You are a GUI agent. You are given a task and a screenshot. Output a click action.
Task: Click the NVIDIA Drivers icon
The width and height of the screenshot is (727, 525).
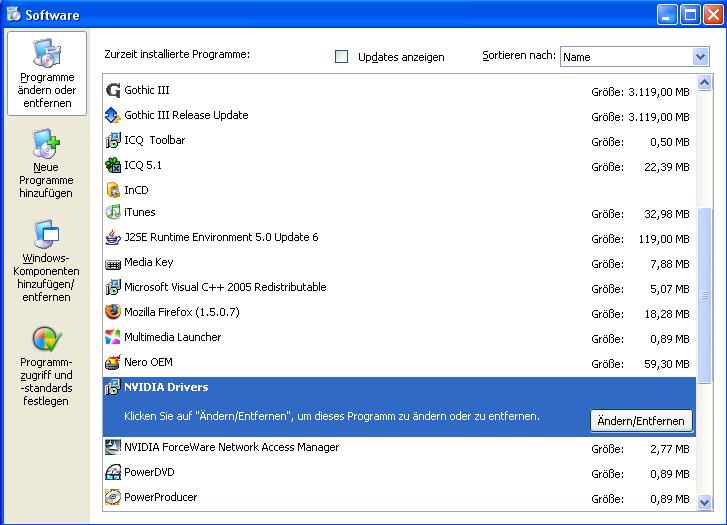[113, 387]
